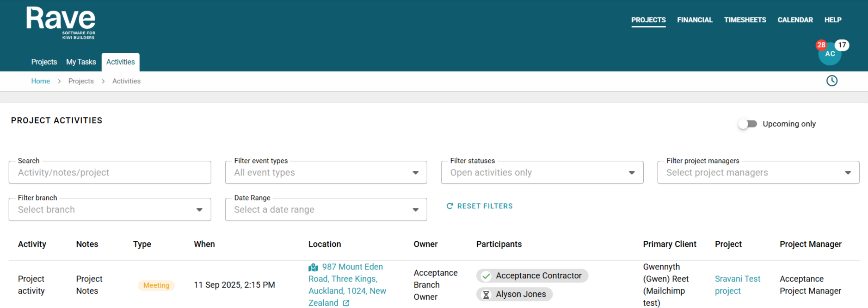This screenshot has height=308, width=868.
Task: Click the red 28 notification badge
Action: tap(821, 45)
